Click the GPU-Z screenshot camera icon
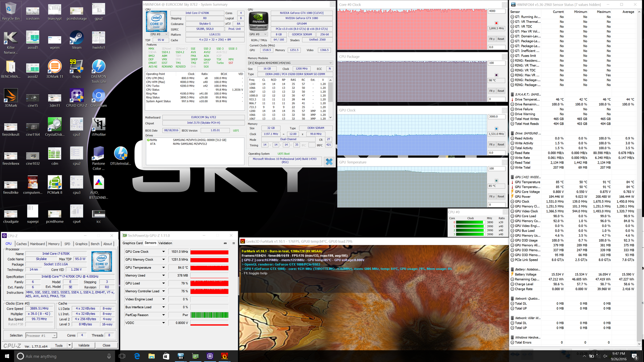This screenshot has height=362, width=644. tap(225, 243)
